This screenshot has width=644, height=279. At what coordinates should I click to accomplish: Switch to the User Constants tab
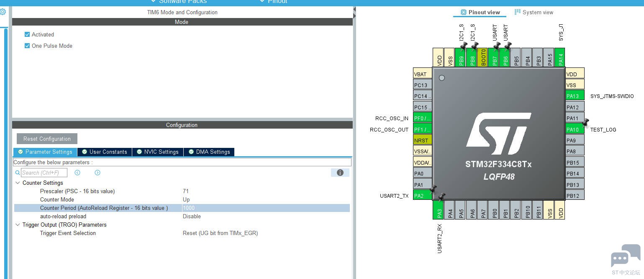(105, 152)
